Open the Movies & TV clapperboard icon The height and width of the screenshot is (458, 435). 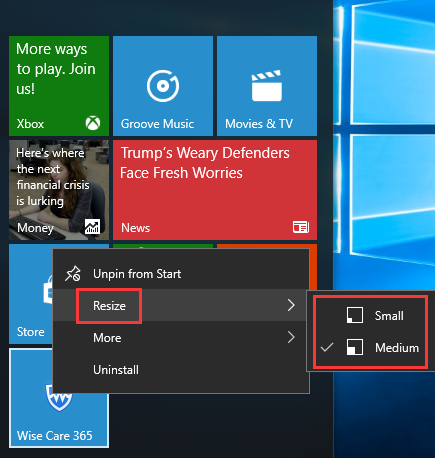[267, 86]
